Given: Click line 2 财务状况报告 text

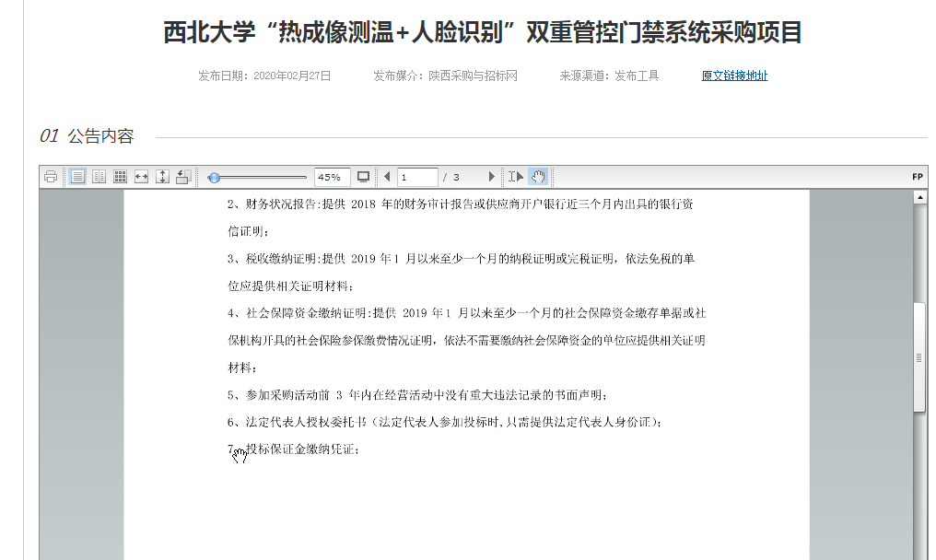Looking at the screenshot, I should (461, 204).
